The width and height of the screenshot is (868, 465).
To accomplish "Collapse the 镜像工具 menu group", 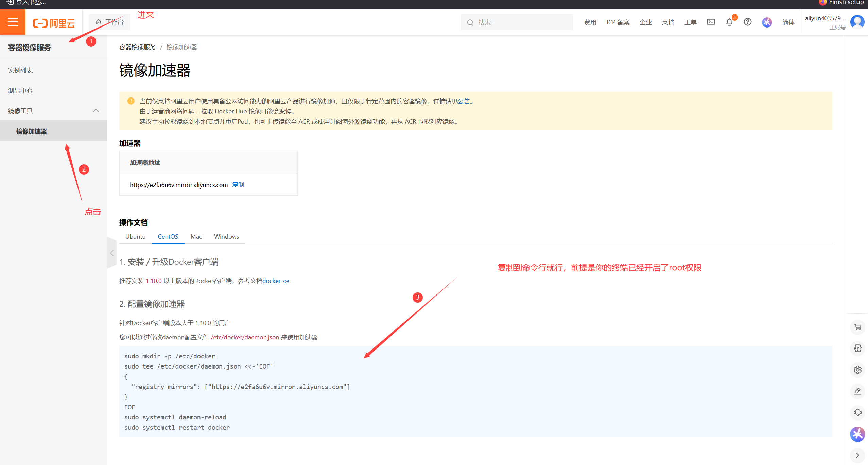I will (96, 111).
